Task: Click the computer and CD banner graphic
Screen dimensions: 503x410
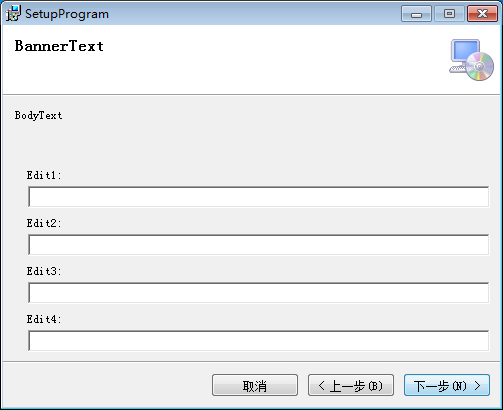Action: coord(471,60)
